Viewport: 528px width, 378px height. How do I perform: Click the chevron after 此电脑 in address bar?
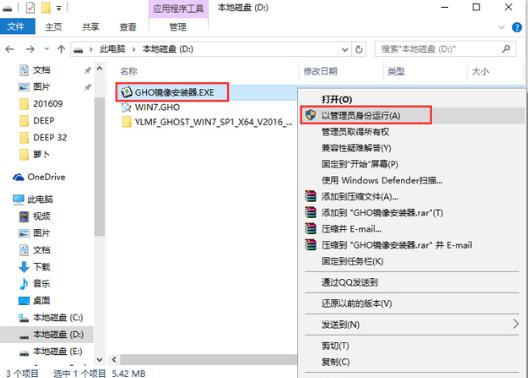point(134,49)
